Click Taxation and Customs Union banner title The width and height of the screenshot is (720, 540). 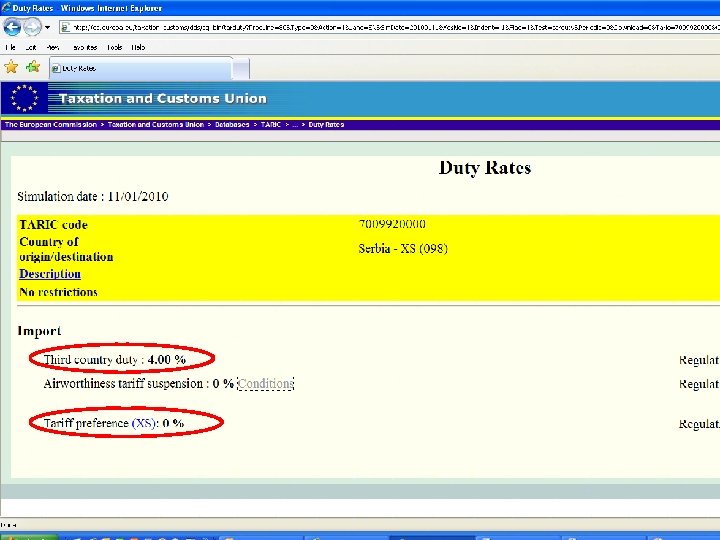(x=163, y=98)
